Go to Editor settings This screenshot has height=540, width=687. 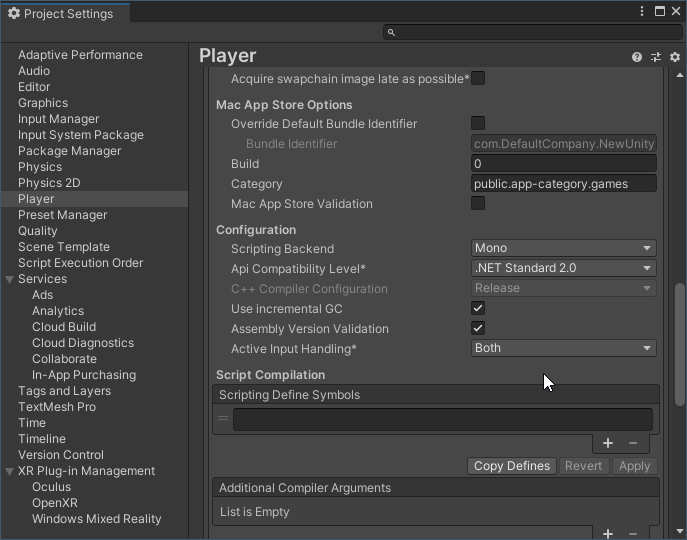pos(34,87)
